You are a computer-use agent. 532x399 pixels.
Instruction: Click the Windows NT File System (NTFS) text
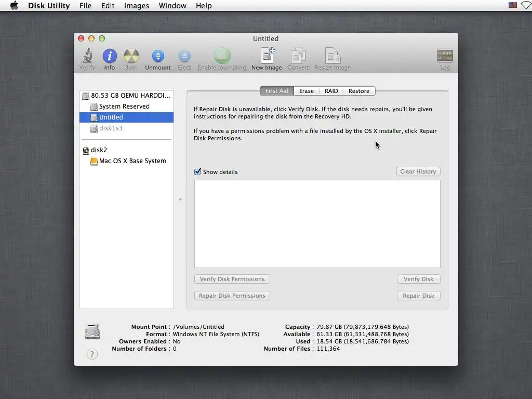[x=216, y=334]
